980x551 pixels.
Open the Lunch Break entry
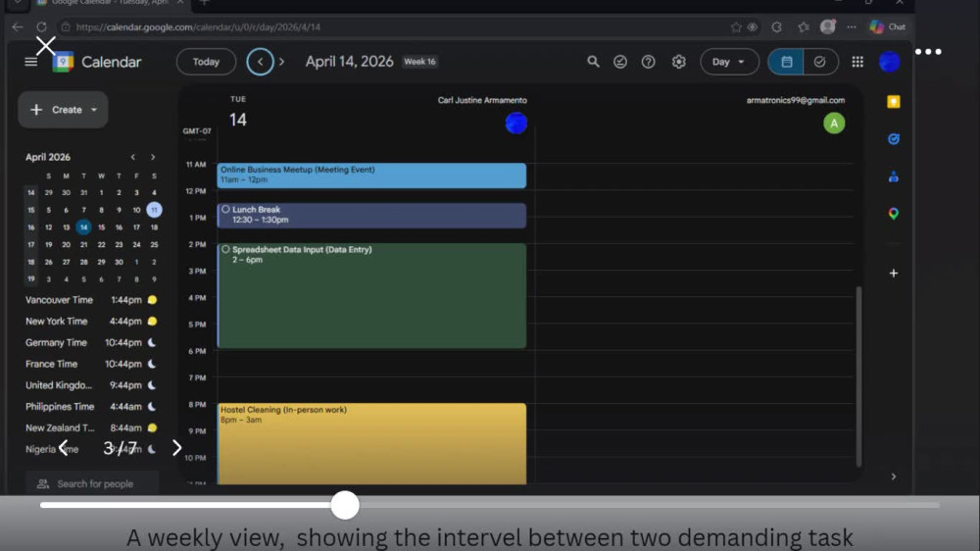click(371, 215)
